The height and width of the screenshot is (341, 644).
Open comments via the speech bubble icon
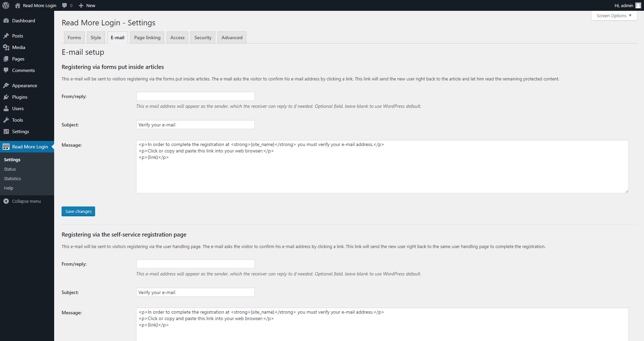(64, 5)
